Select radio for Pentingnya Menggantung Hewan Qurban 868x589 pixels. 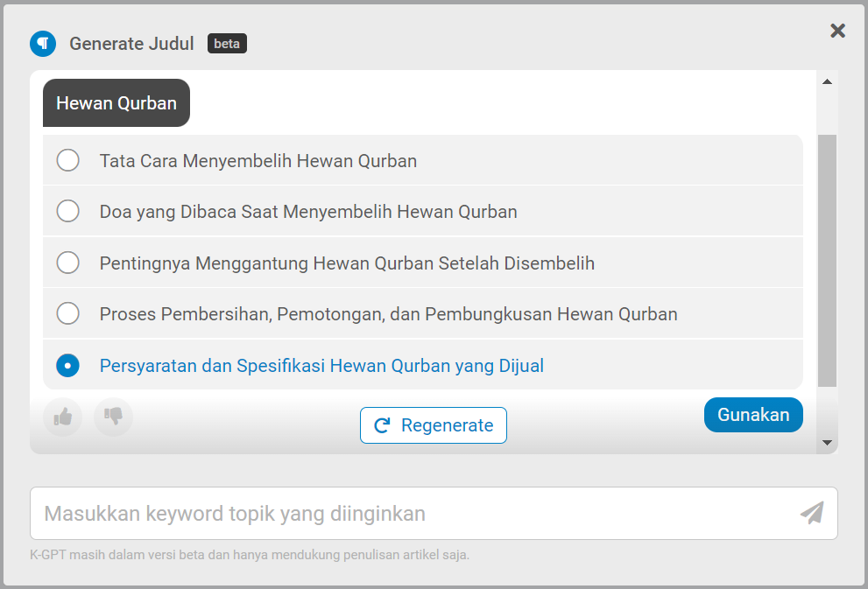tap(68, 263)
